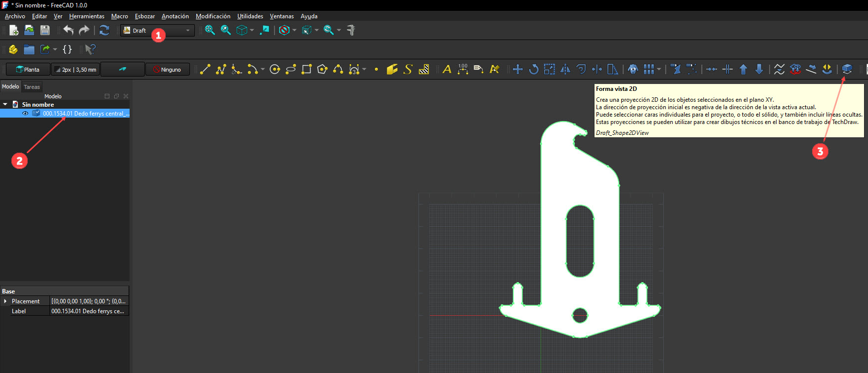Image resolution: width=868 pixels, height=373 pixels.
Task: Select the Move tool
Action: pos(518,70)
